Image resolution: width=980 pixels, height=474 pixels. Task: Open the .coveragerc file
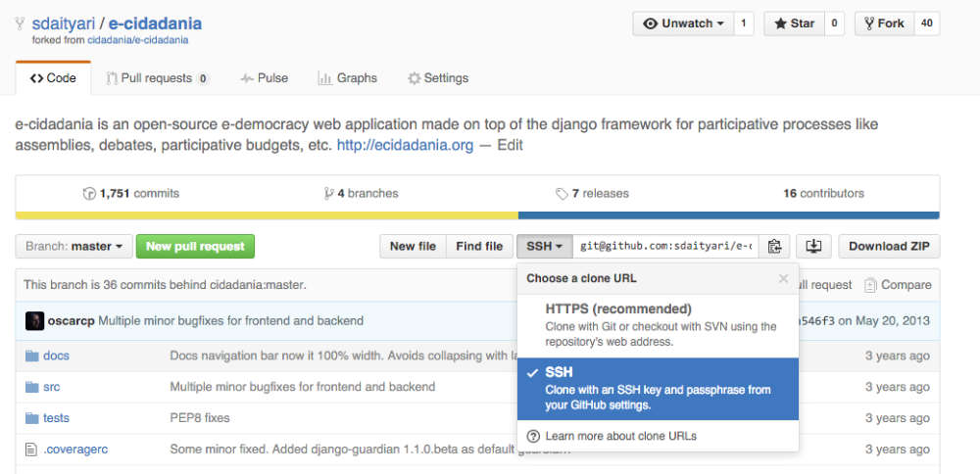click(73, 450)
